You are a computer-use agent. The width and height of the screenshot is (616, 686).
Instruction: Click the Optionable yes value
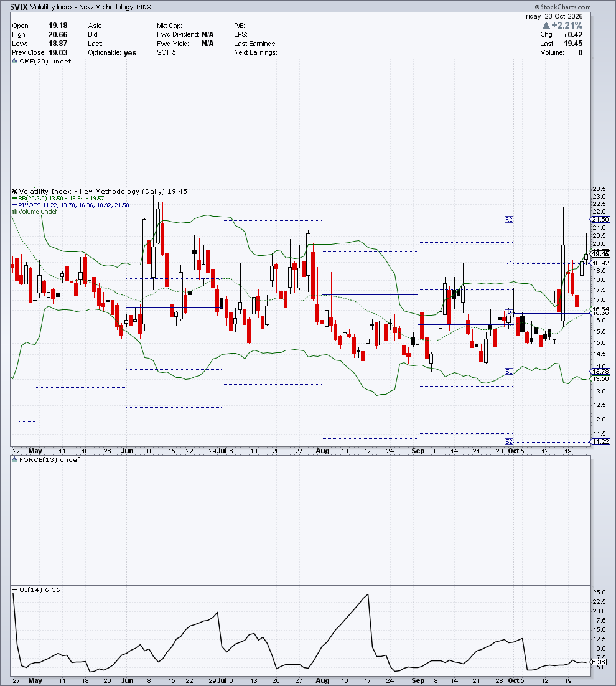[x=130, y=52]
